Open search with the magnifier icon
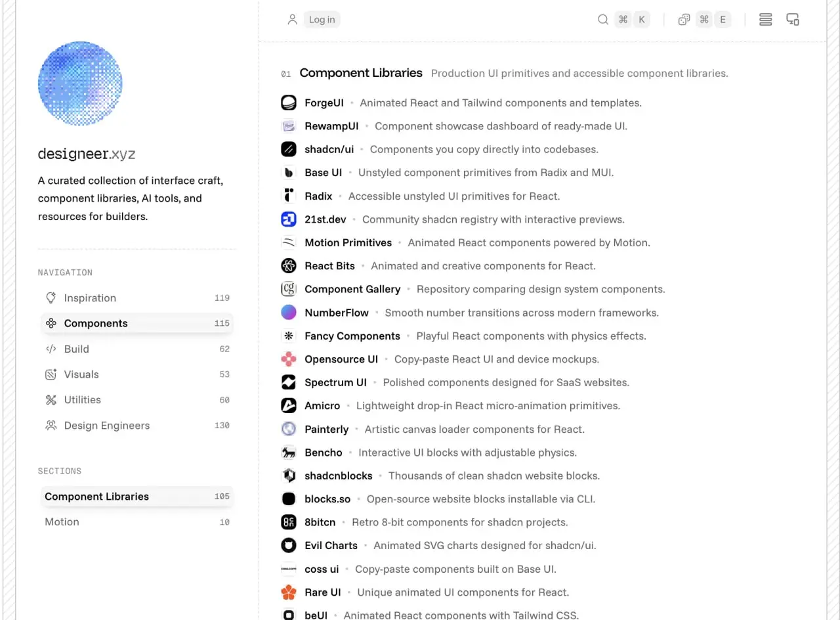The height and width of the screenshot is (620, 840). point(602,20)
